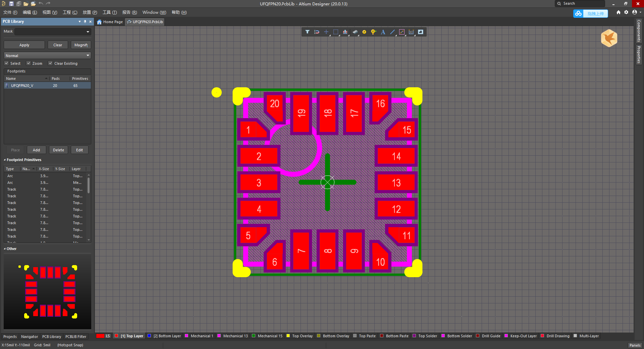Select the Selection Filter funnel icon

(x=307, y=32)
